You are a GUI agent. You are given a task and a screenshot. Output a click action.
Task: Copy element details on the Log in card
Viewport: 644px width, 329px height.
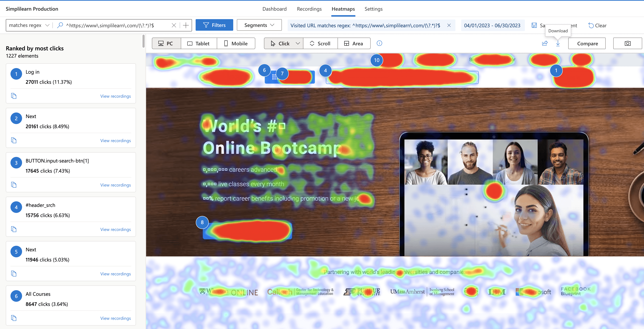pos(14,96)
